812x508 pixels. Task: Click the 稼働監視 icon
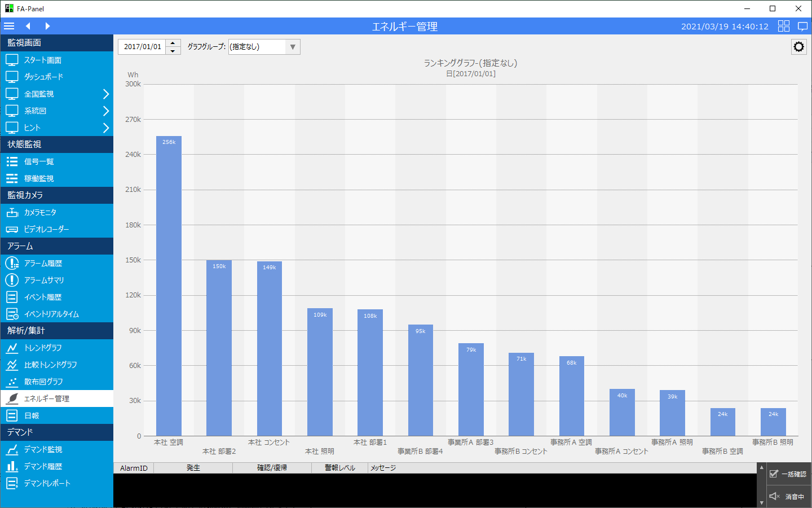(x=12, y=178)
